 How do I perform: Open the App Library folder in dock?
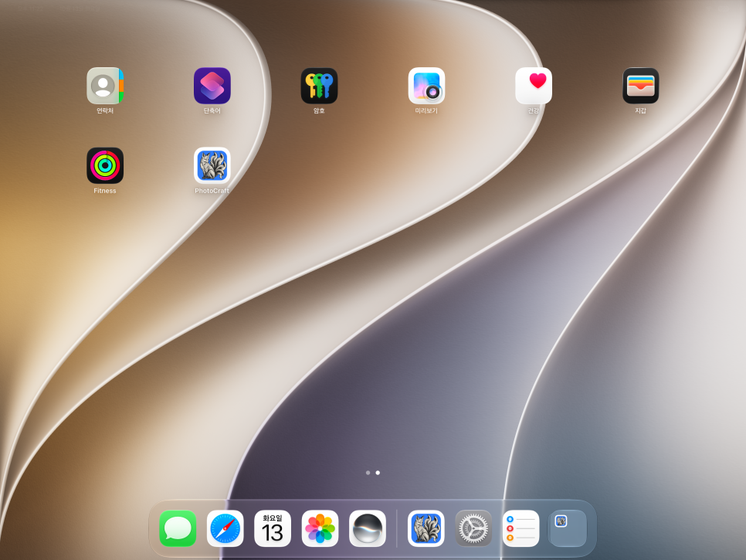568,528
